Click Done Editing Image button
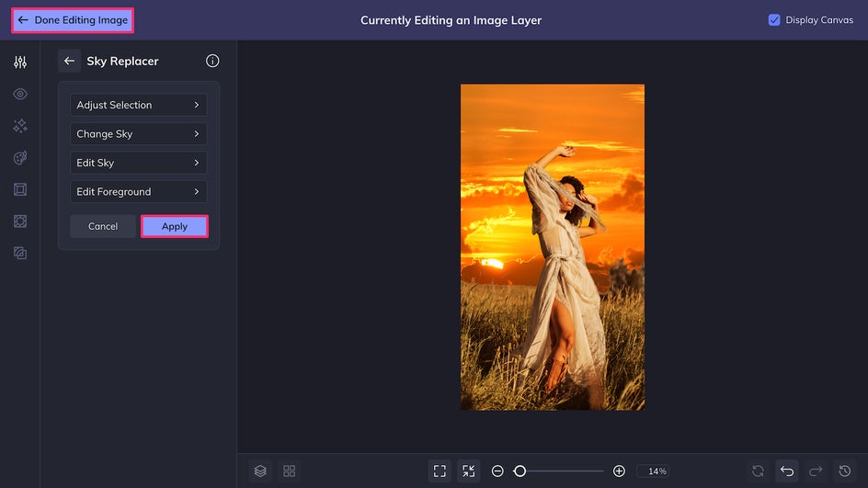Viewport: 868px width, 488px height. click(x=73, y=20)
